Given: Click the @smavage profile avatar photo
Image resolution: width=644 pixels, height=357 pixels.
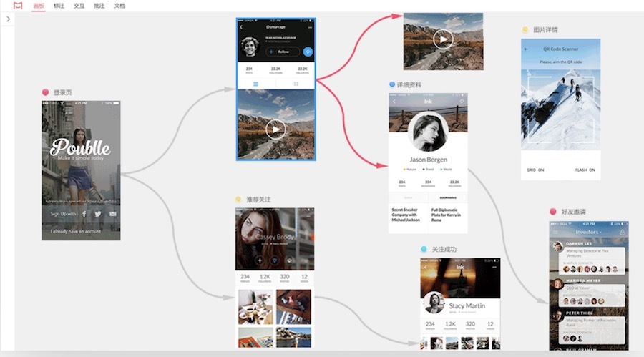Looking at the screenshot, I should pyautogui.click(x=250, y=47).
